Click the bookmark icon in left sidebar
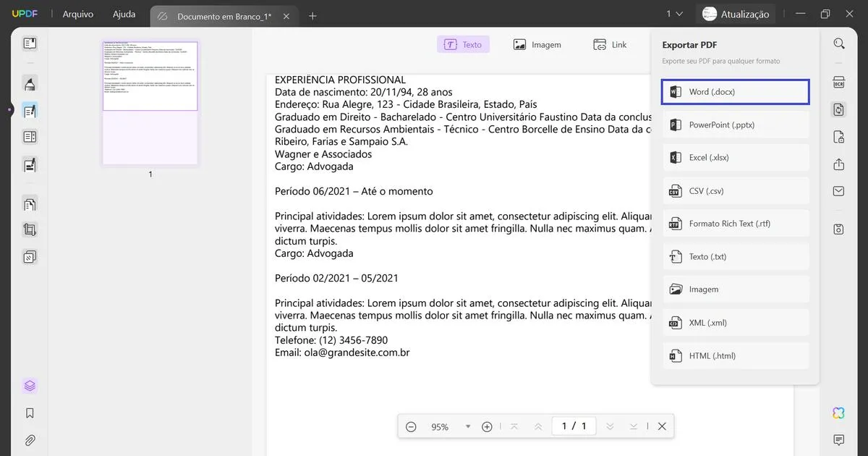This screenshot has width=868, height=456. [x=29, y=413]
